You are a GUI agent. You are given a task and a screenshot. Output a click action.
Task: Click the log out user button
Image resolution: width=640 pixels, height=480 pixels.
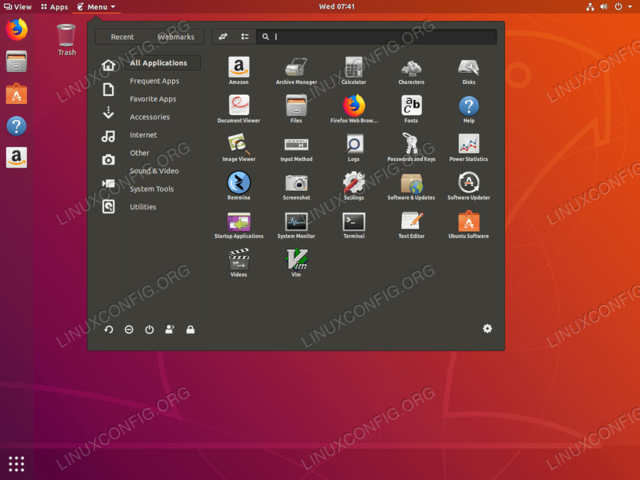point(170,329)
